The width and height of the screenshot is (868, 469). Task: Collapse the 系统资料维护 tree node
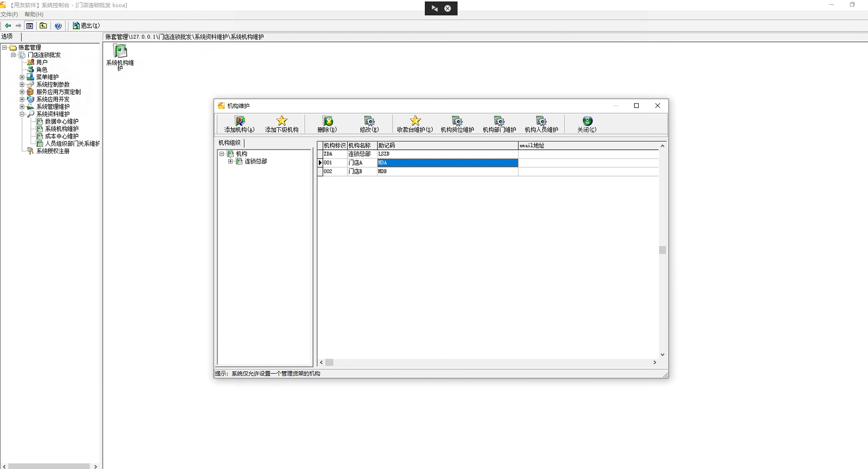[x=22, y=114]
